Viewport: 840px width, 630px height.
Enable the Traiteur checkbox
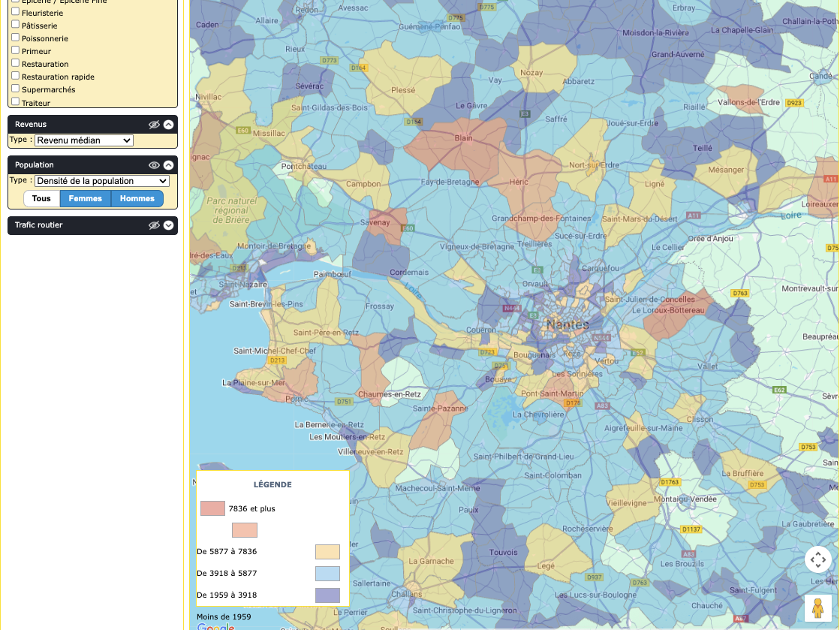pos(16,102)
